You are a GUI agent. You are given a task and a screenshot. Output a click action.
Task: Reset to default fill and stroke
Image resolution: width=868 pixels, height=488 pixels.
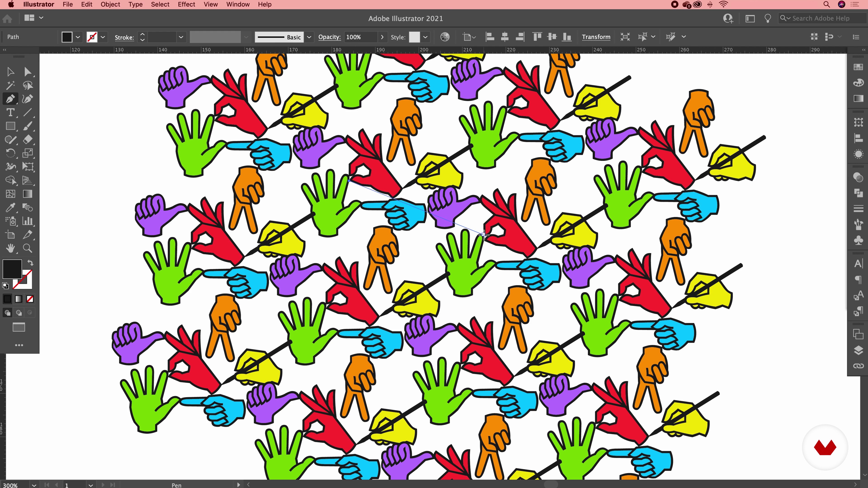(5, 286)
